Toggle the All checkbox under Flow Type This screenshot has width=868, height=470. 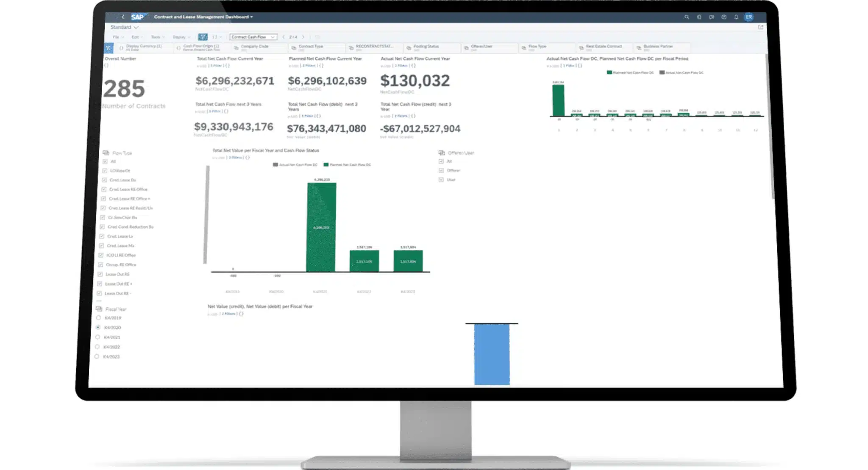coord(105,161)
